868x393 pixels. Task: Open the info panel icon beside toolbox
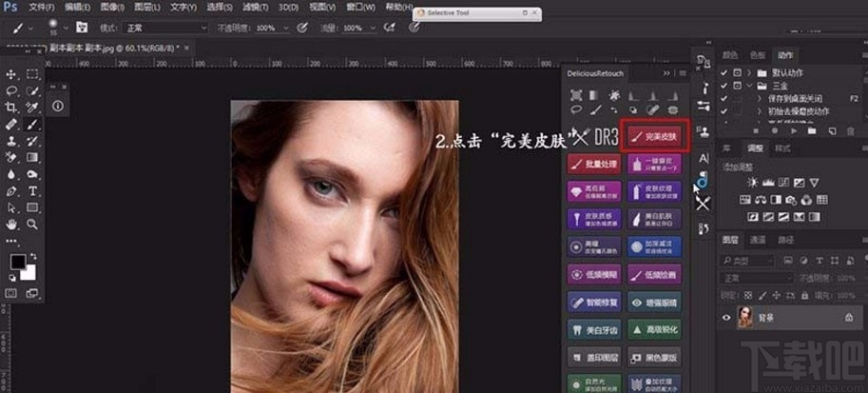tap(58, 106)
